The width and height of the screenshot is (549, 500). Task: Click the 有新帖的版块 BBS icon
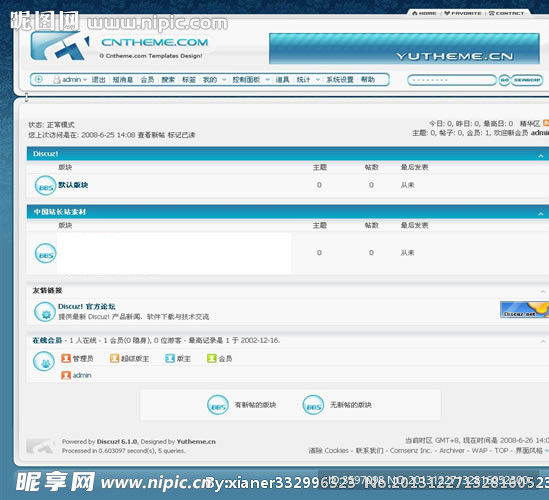click(x=218, y=405)
